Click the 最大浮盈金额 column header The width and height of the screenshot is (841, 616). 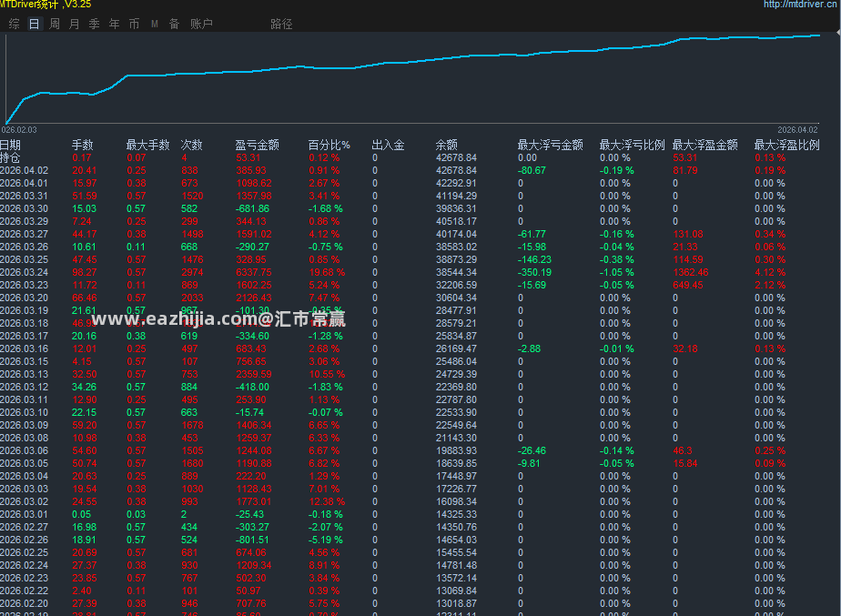[x=705, y=145]
